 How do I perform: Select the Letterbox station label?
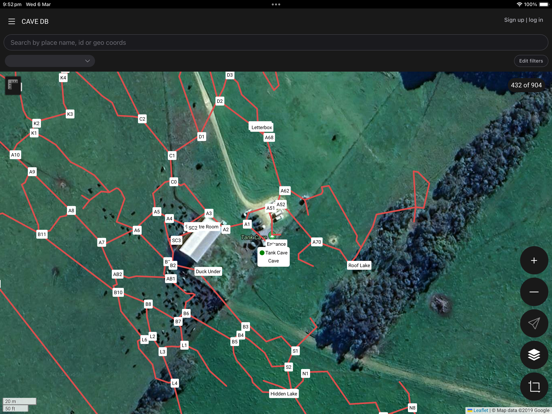tap(261, 127)
